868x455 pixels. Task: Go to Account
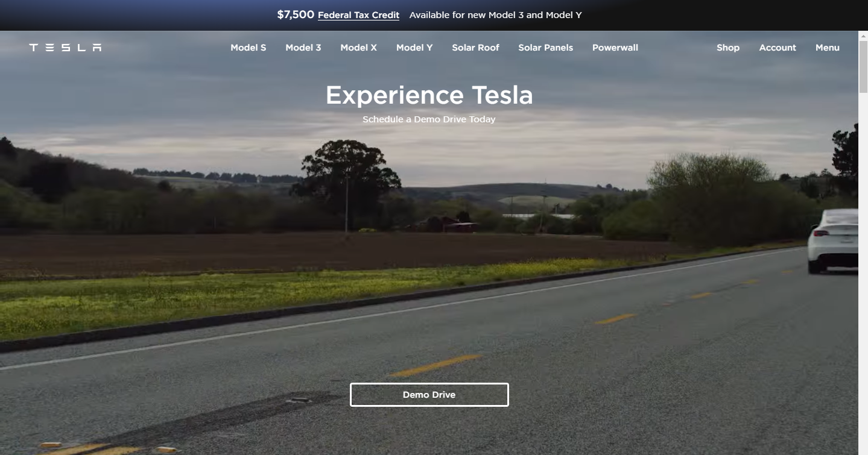(x=778, y=48)
